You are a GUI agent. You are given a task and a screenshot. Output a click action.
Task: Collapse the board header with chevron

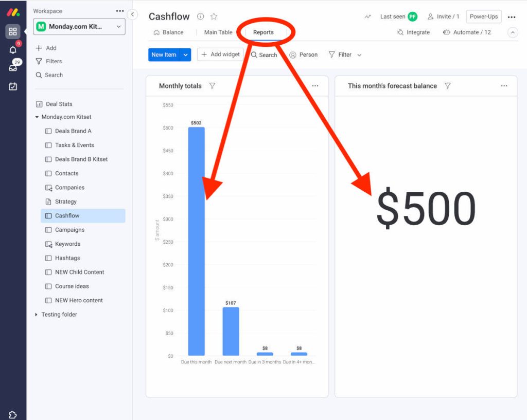pos(513,32)
